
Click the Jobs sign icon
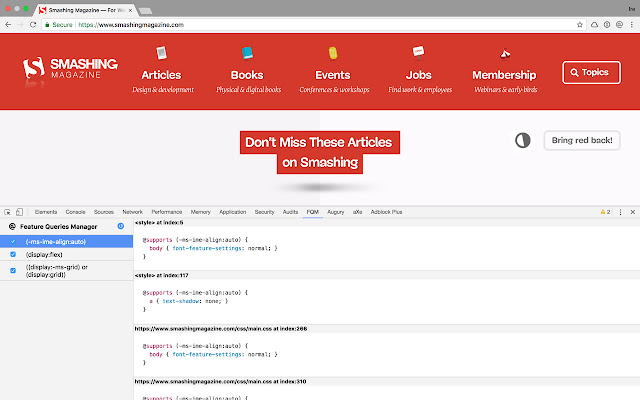[418, 52]
